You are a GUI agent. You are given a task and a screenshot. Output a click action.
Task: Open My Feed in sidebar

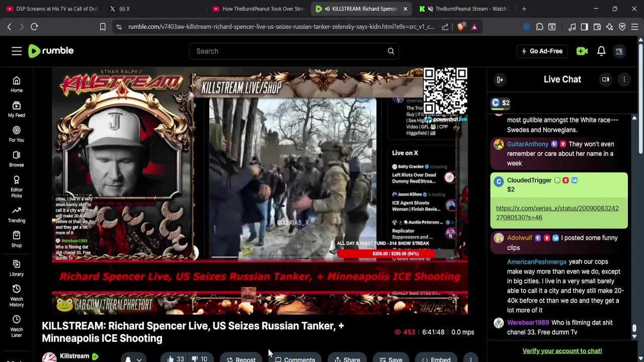17,109
